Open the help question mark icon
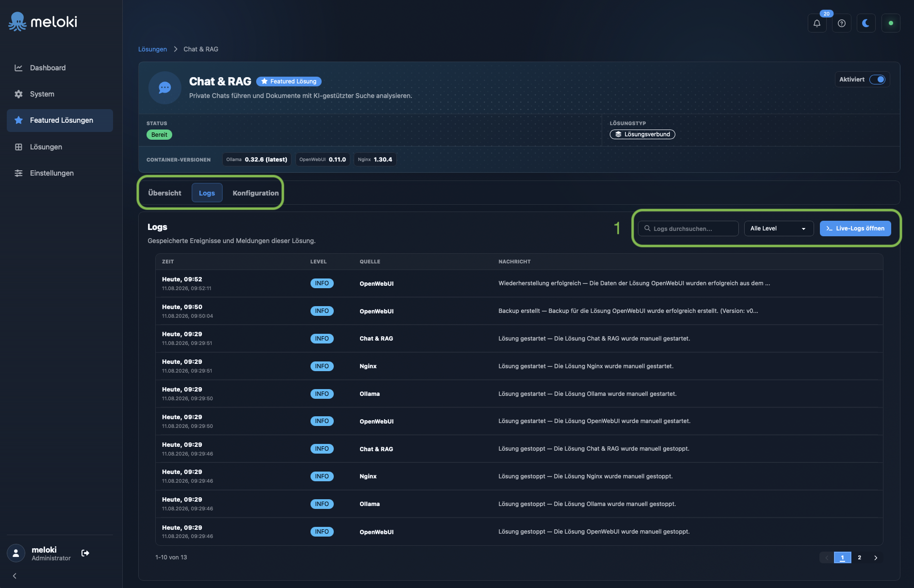914x588 pixels. [842, 23]
